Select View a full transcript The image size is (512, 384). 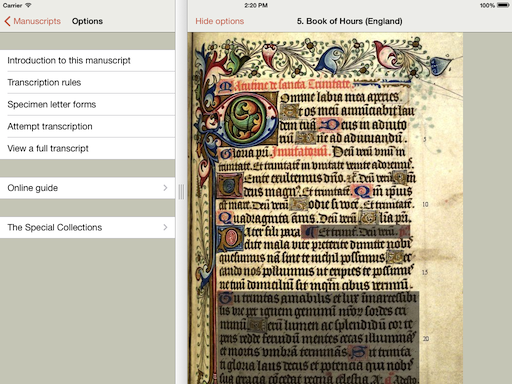coord(87,148)
